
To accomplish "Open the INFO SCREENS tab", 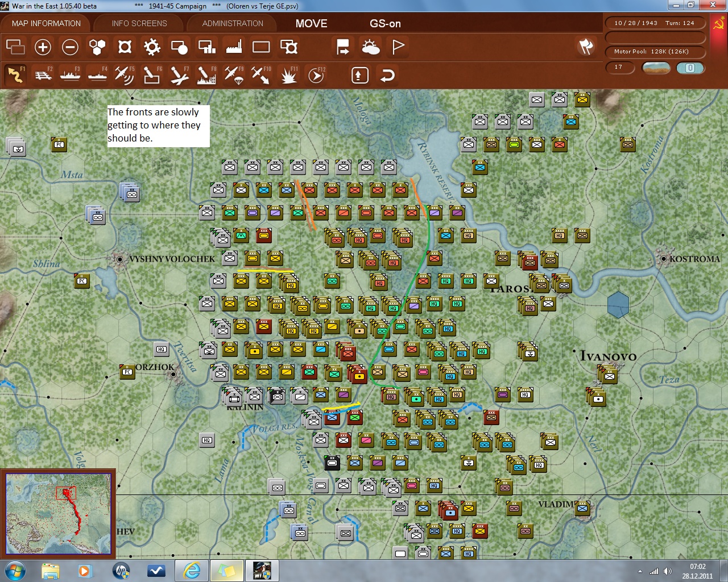I will point(139,23).
